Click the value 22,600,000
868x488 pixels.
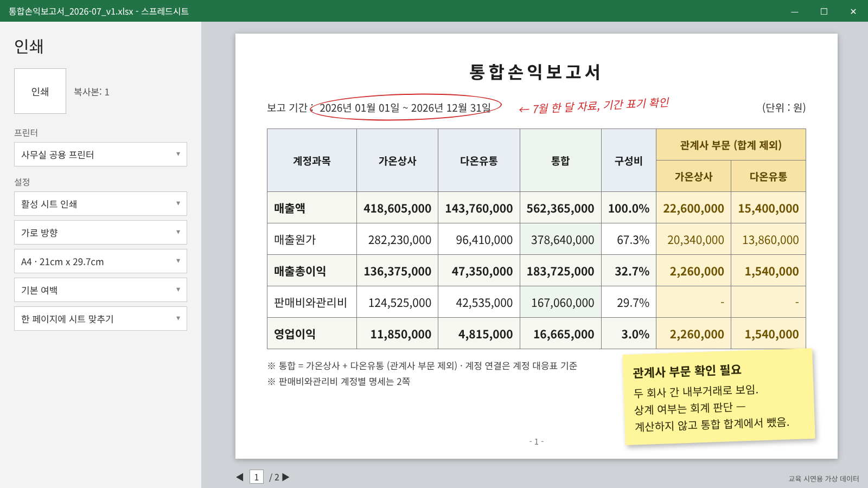693,208
